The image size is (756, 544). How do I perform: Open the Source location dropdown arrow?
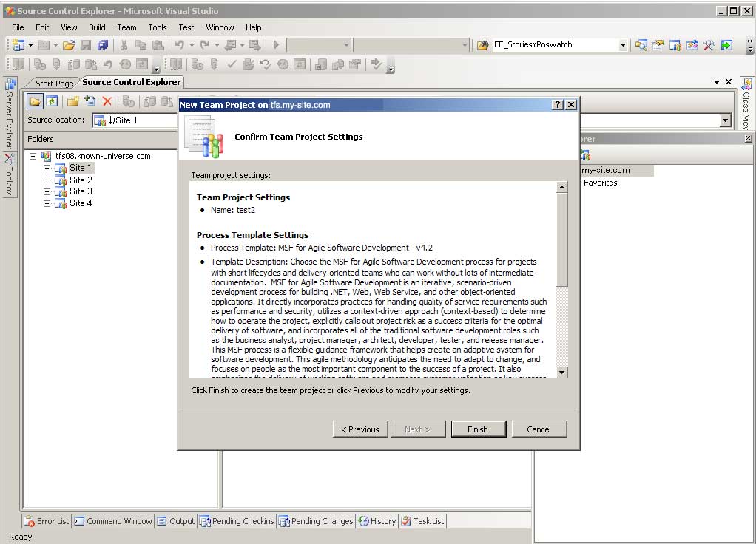(x=726, y=120)
